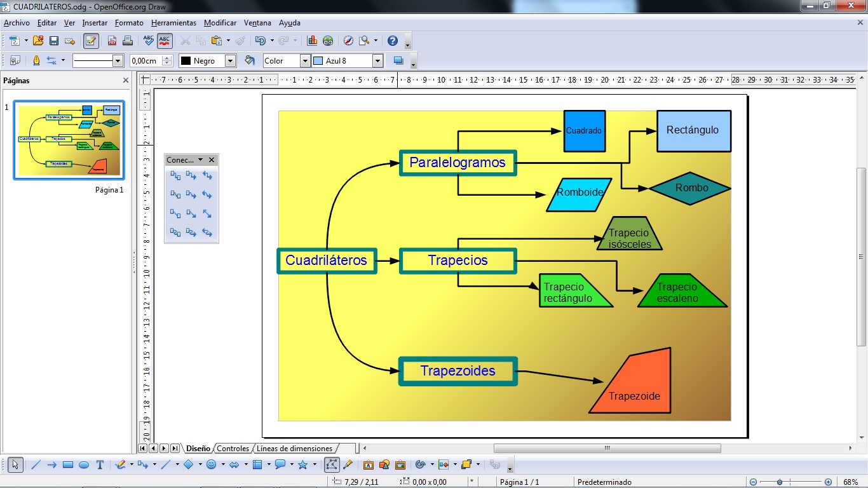This screenshot has height=488, width=868.
Task: Open the Herramientas menu
Action: pos(173,23)
